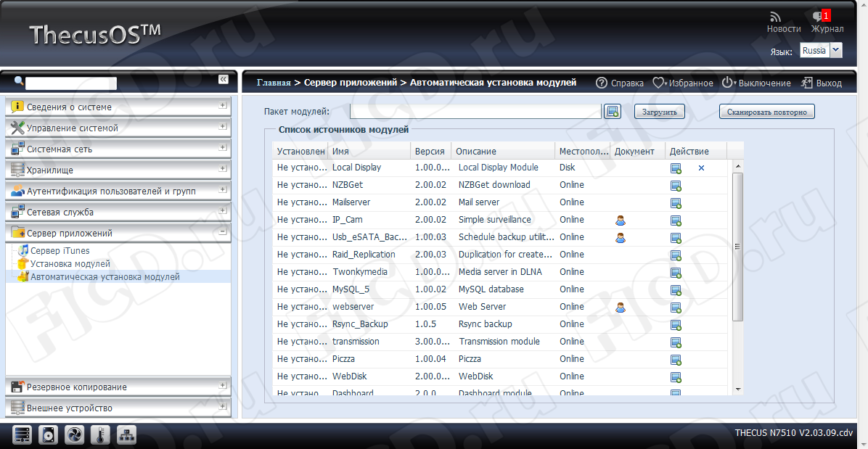Open the disk status icon in bottom bar
The width and height of the screenshot is (868, 449).
48,434
